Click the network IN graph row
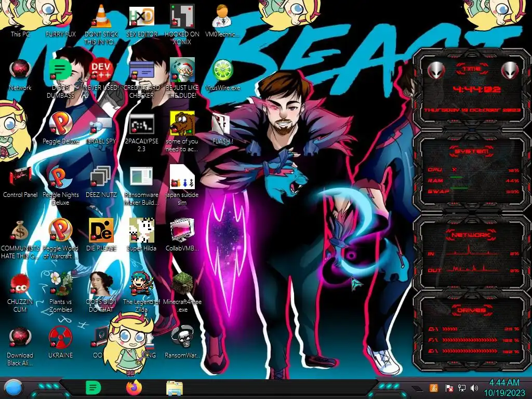532x399 pixels. click(473, 251)
